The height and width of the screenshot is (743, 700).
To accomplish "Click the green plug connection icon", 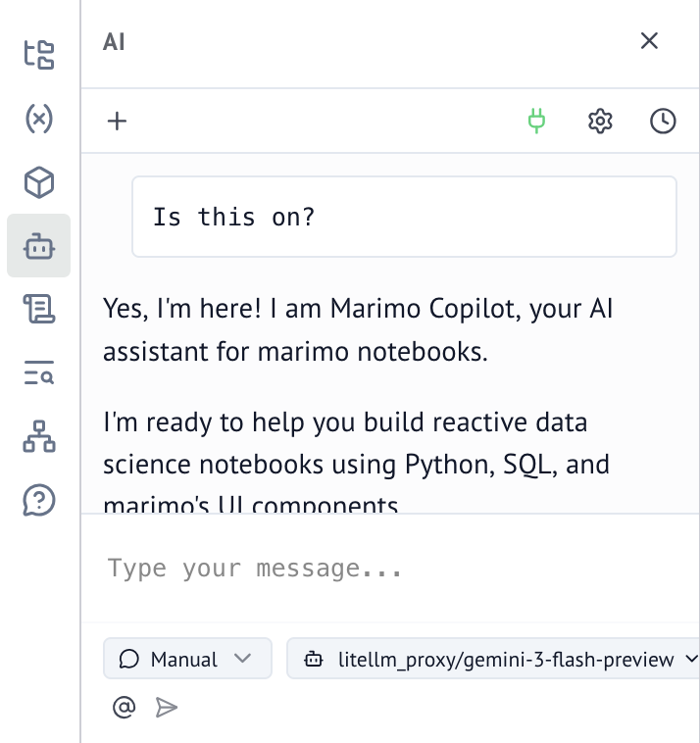I will point(536,122).
